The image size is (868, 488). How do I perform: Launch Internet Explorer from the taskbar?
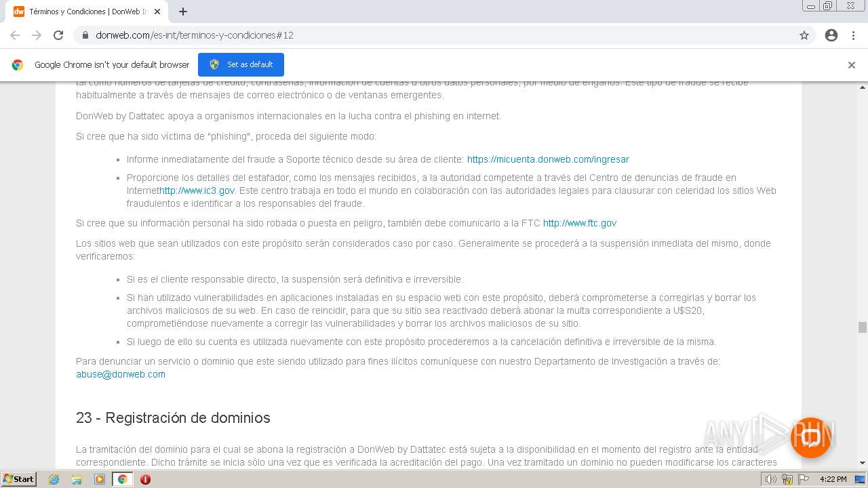click(54, 479)
